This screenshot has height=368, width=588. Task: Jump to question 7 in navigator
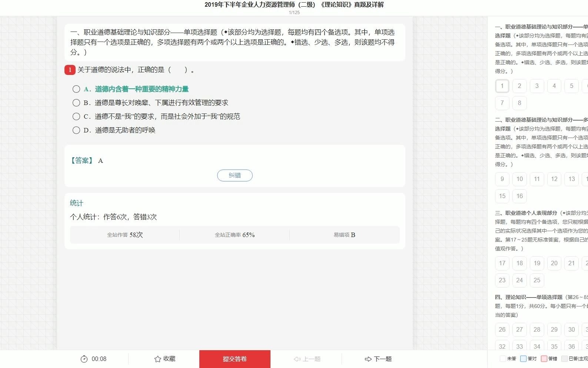(502, 103)
